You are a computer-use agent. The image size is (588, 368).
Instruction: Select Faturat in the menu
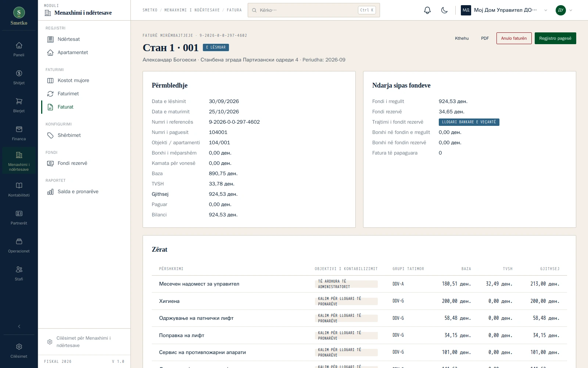coord(84,107)
